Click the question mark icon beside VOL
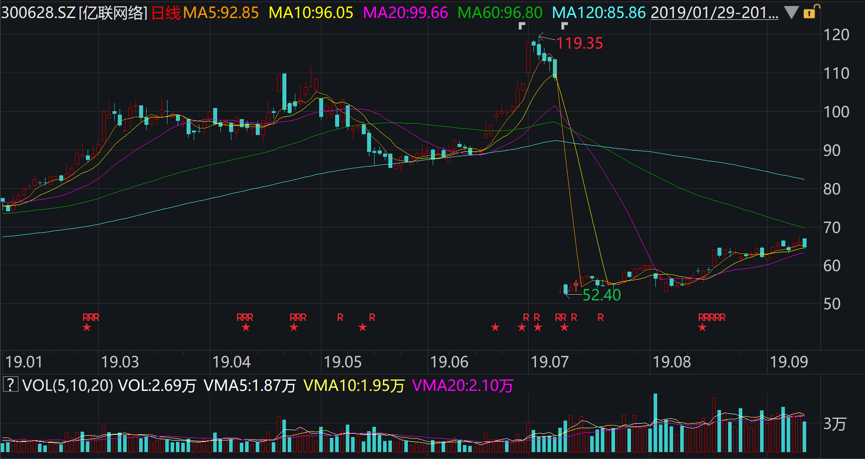 10,385
